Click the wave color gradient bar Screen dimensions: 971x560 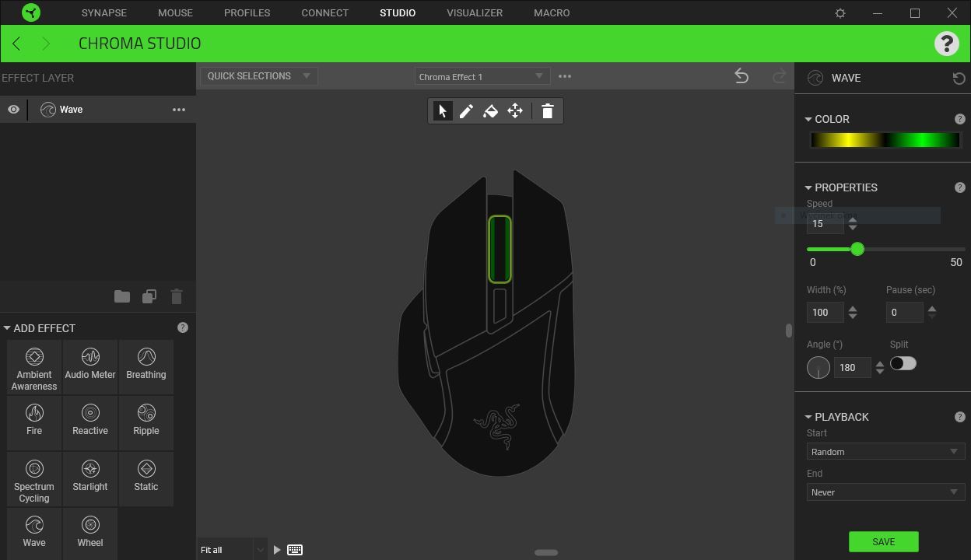(885, 140)
